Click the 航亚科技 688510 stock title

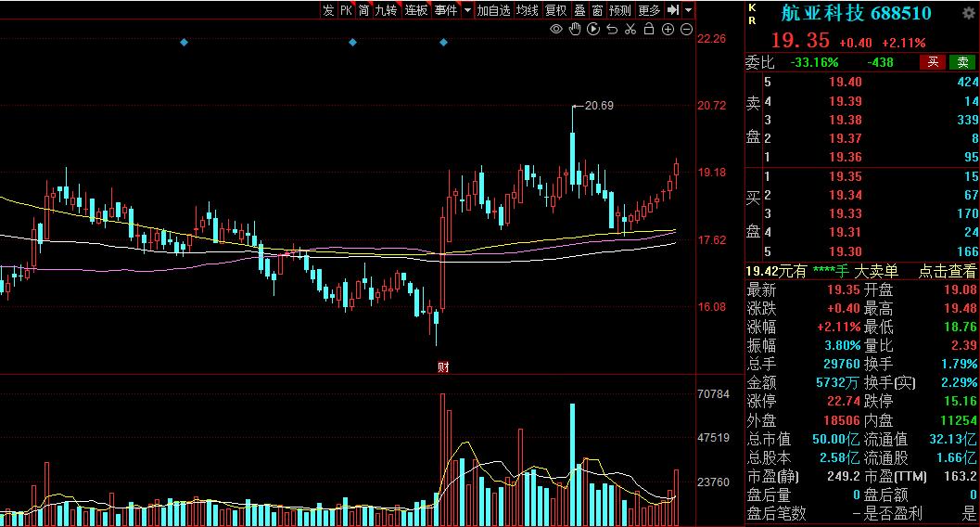click(856, 13)
